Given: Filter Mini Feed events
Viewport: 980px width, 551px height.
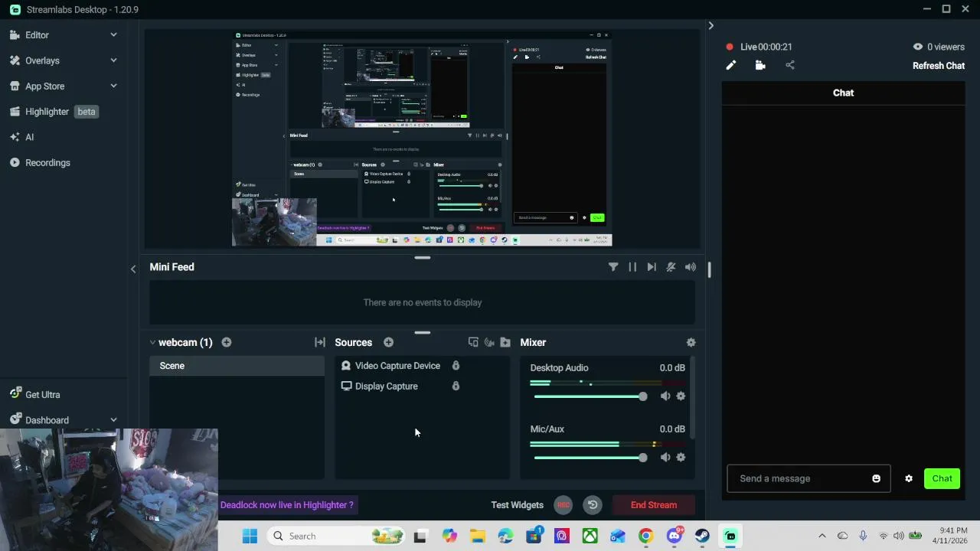Looking at the screenshot, I should (613, 267).
